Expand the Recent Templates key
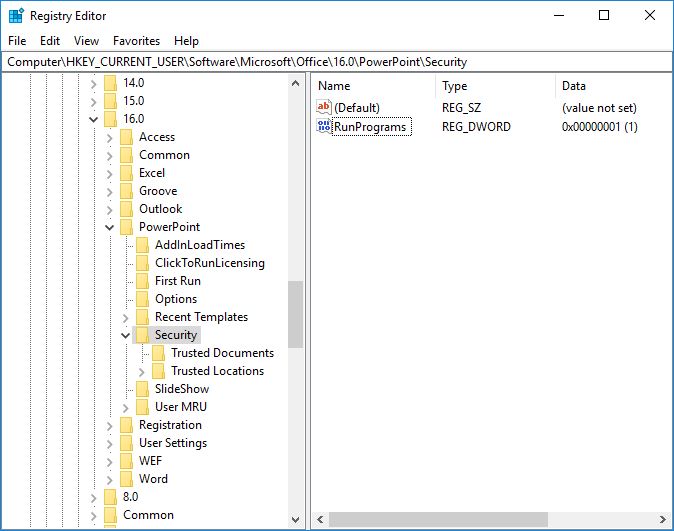The width and height of the screenshot is (674, 531). click(126, 318)
